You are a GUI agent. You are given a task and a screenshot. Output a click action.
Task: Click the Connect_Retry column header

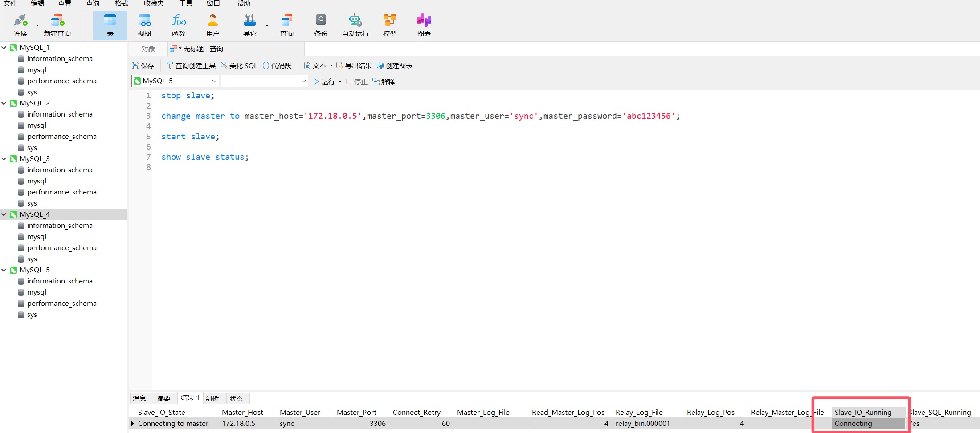pyautogui.click(x=422, y=412)
